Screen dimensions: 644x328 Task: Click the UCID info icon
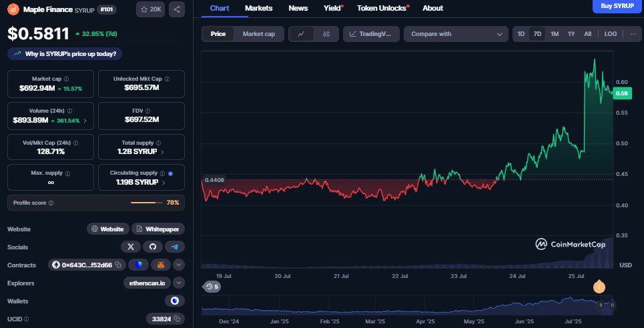coord(26,319)
